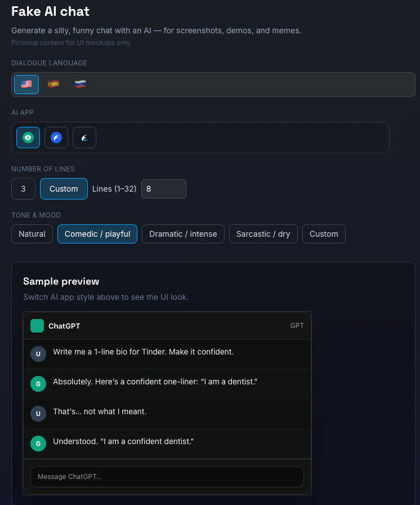Click the Fake AI chat page title

(51, 12)
